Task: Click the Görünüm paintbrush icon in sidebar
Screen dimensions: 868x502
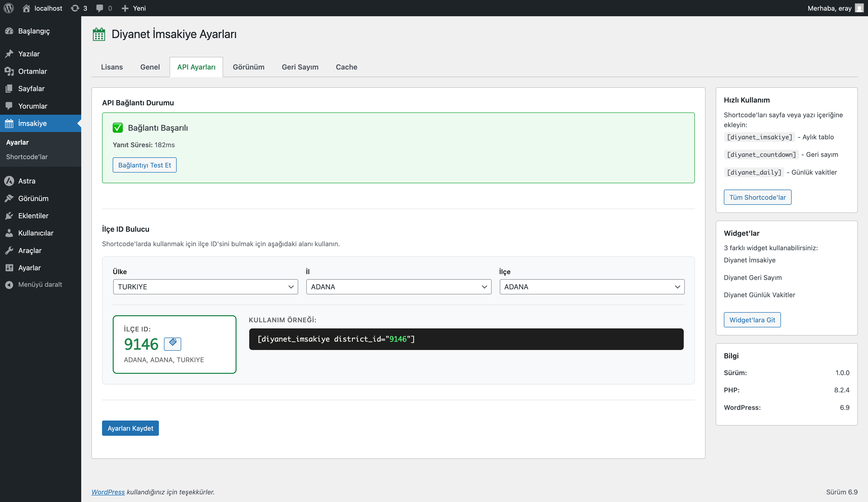Action: [9, 198]
